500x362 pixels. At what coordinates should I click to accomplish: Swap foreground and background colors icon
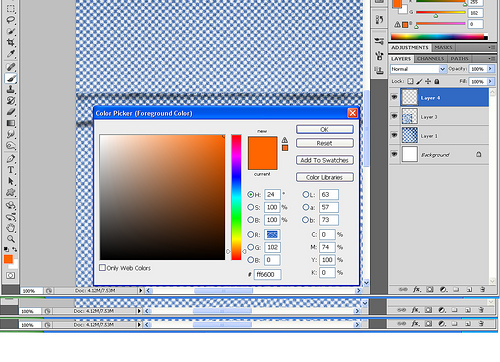(15, 249)
